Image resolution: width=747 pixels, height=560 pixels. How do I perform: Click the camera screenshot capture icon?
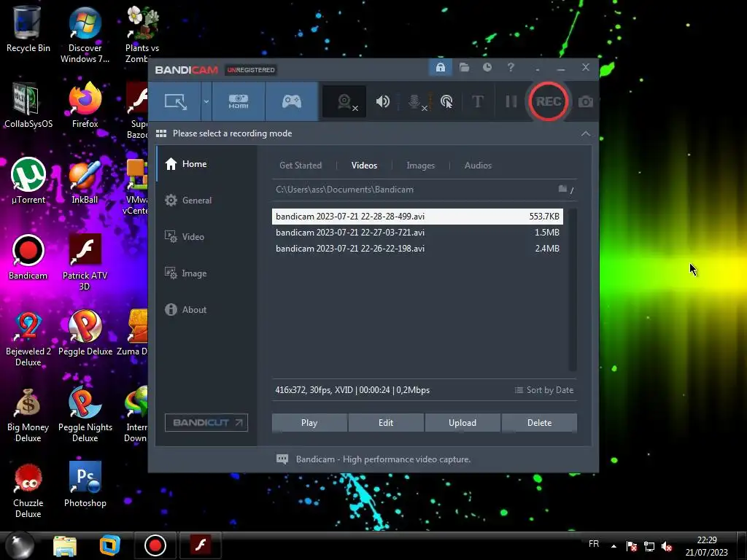(586, 101)
